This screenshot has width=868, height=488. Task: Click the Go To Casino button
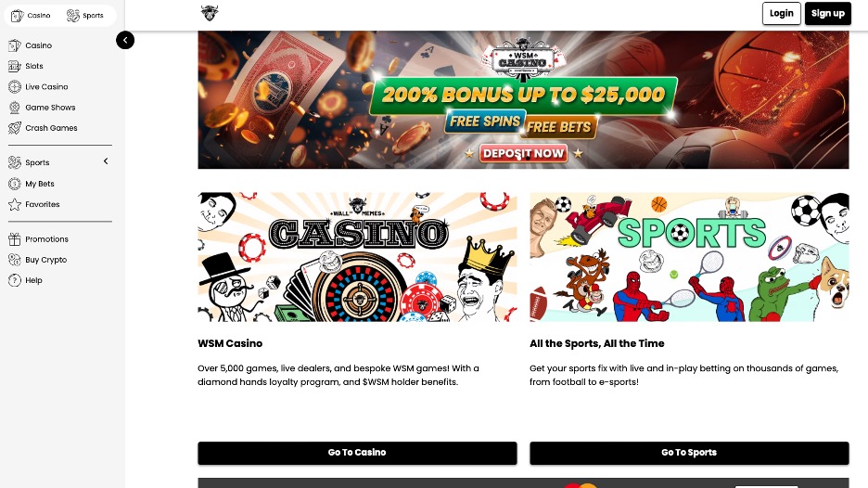point(357,453)
